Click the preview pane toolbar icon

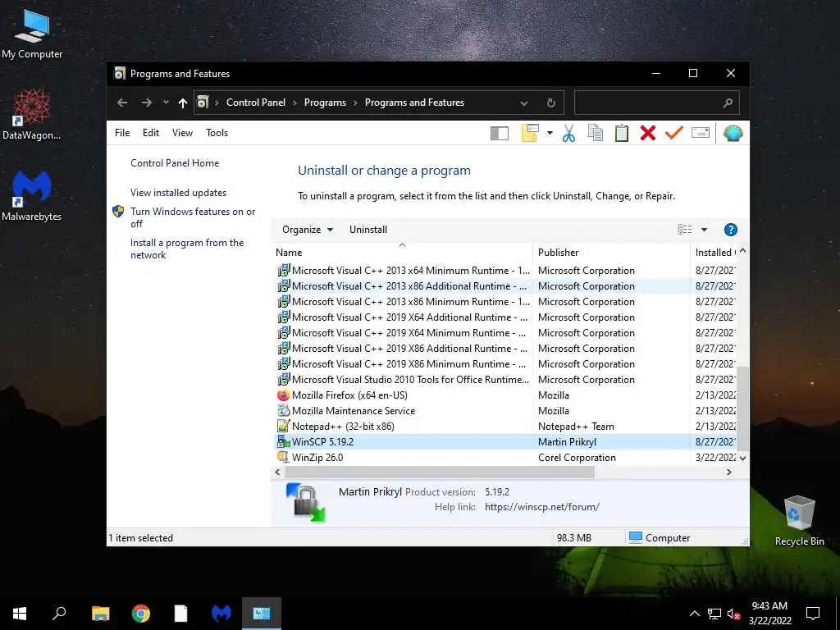[x=500, y=133]
